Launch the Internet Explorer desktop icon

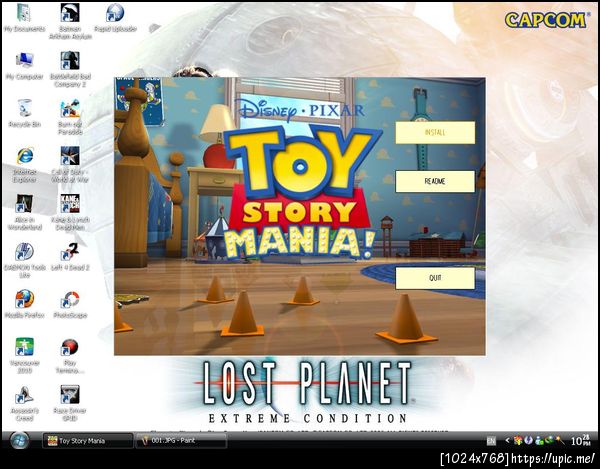pos(24,164)
